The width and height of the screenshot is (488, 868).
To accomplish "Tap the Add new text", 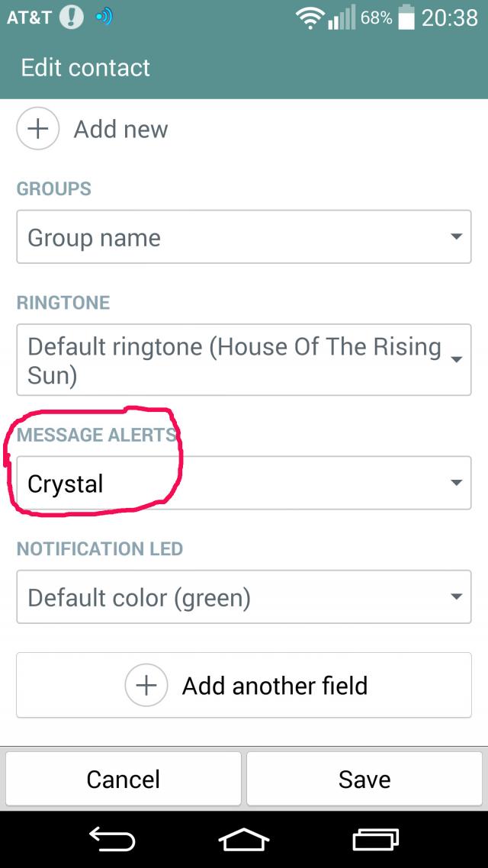I will (120, 129).
